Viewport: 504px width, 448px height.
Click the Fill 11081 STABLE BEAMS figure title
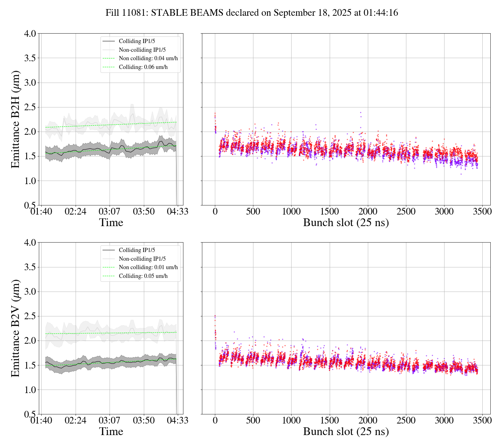point(252,13)
